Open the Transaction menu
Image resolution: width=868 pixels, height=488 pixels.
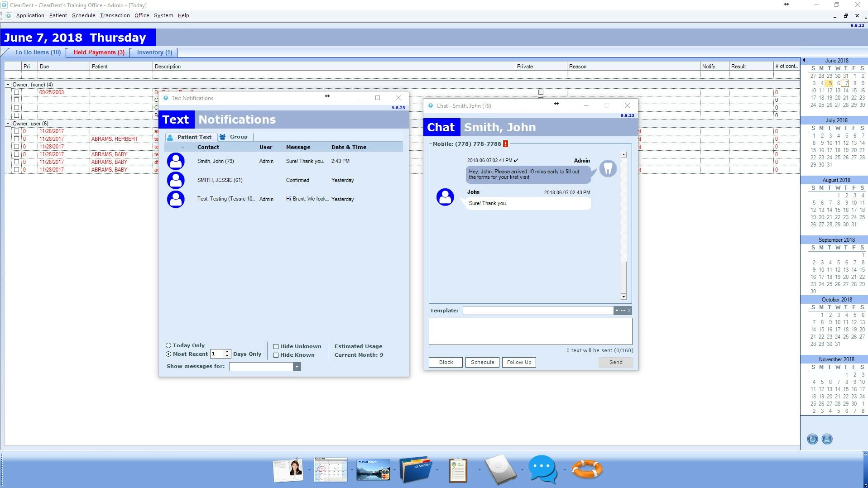[x=115, y=15]
